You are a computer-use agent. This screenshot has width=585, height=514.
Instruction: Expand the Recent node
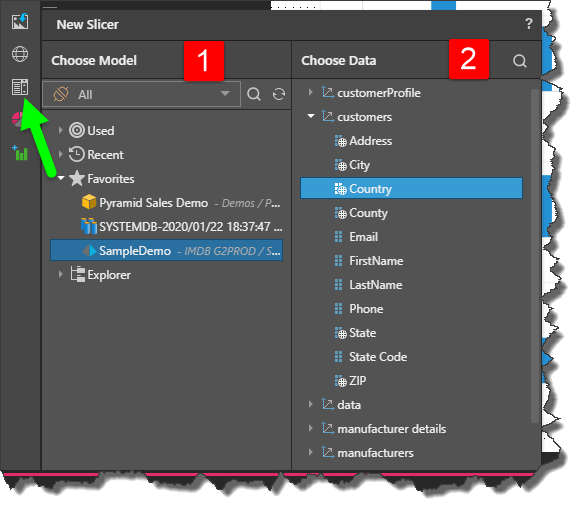click(60, 154)
